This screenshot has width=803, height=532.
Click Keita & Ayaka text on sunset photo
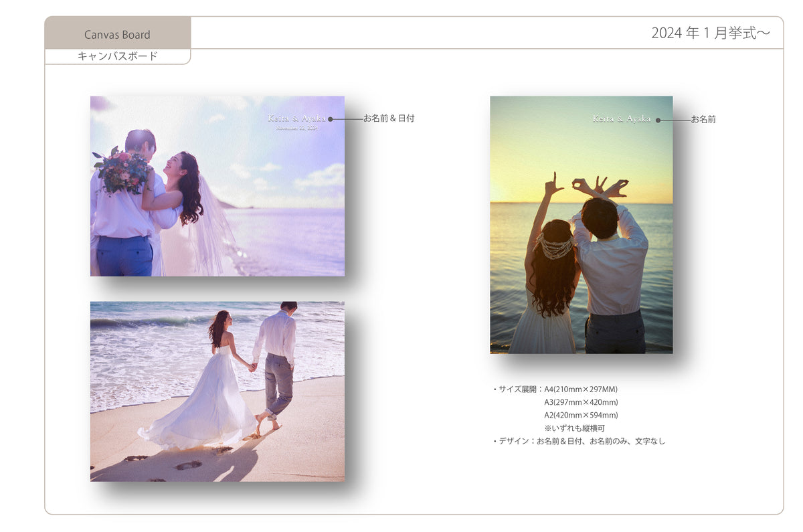[621, 119]
